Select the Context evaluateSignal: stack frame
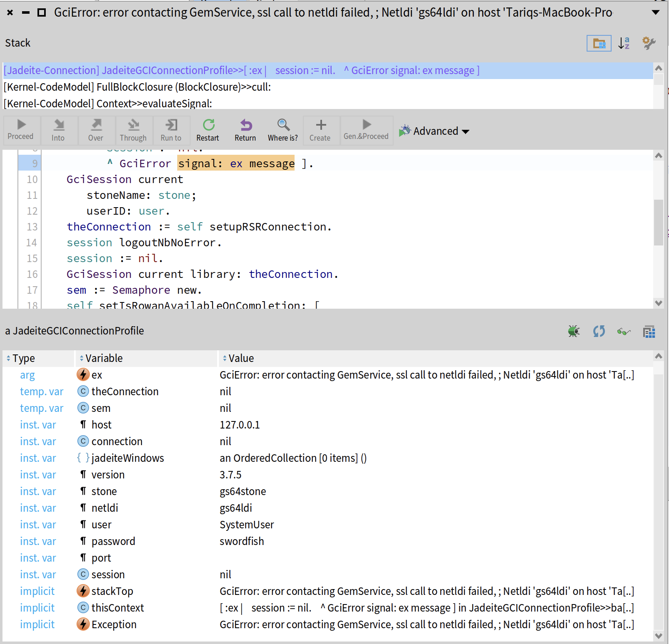 click(108, 104)
